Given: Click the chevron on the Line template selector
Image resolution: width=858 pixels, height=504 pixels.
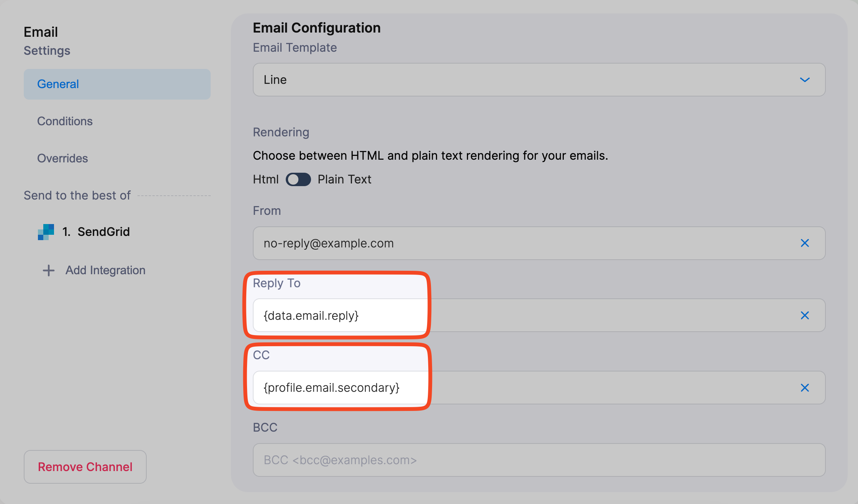Looking at the screenshot, I should [805, 80].
